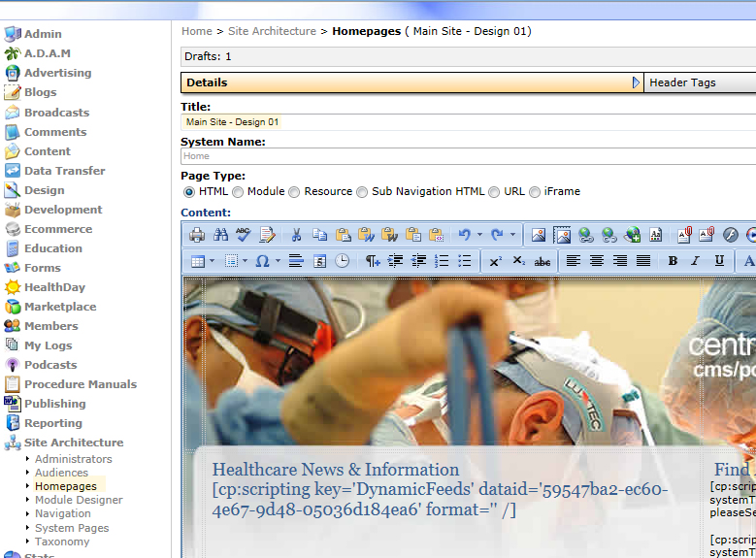This screenshot has height=558, width=756.
Task: Center-align text using the toolbar
Action: (x=596, y=261)
